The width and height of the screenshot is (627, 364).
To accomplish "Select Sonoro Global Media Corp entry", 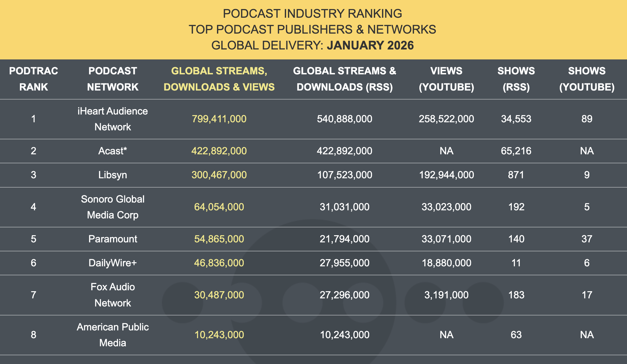I will pos(113,207).
